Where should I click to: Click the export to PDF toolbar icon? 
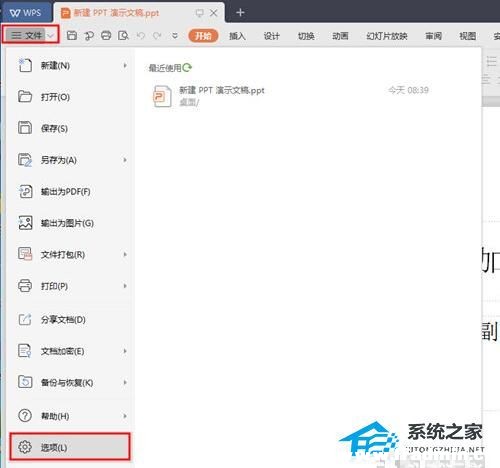[89, 35]
